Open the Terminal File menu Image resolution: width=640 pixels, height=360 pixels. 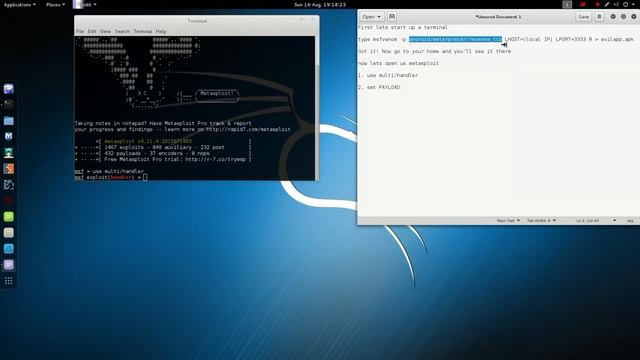tap(80, 31)
